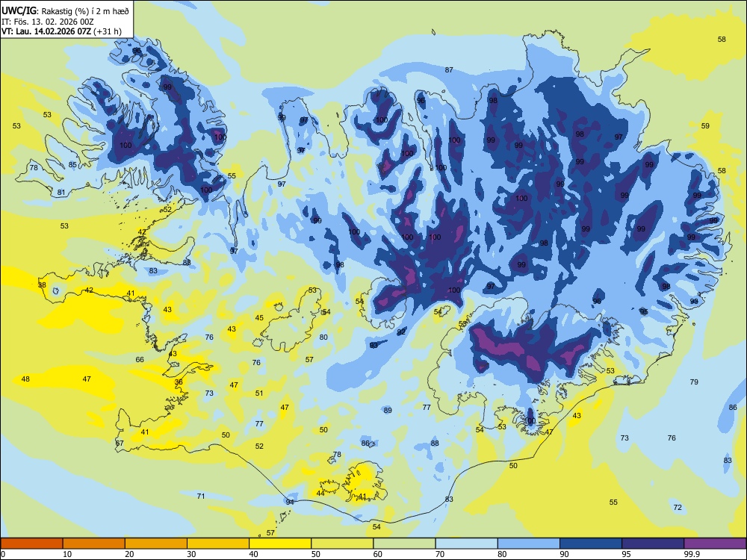
Task: Click the '36' humidity value on the map
Action: [179, 382]
